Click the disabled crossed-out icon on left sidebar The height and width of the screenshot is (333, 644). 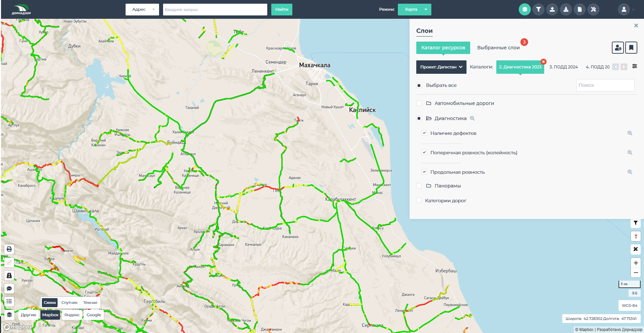coord(9,262)
